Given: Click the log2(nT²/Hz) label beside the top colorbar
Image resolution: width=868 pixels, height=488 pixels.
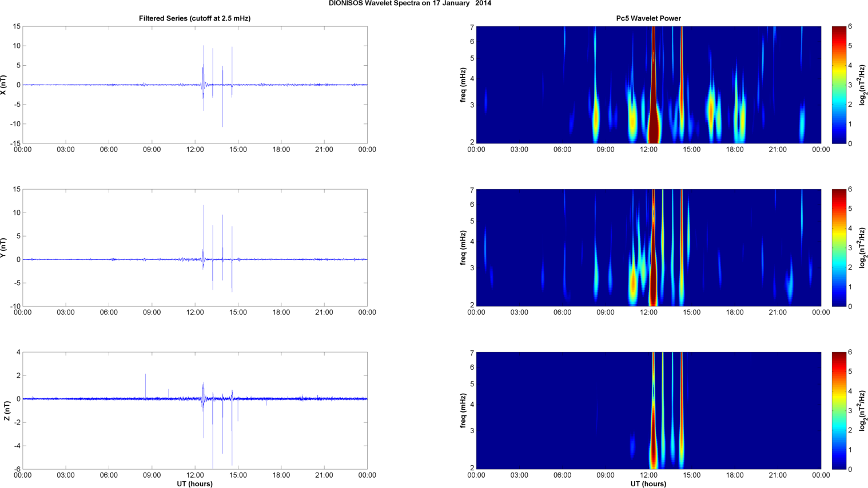Looking at the screenshot, I should tap(862, 85).
